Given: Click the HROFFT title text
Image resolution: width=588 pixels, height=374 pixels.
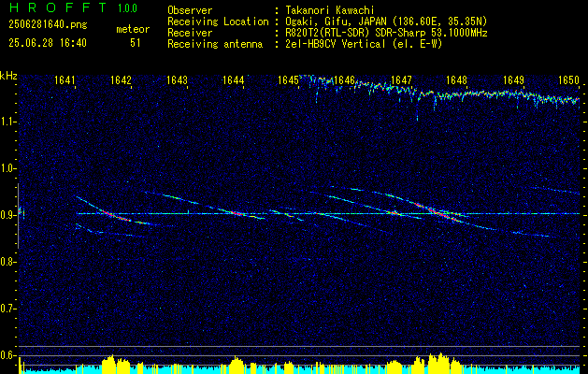Looking at the screenshot, I should [58, 7].
